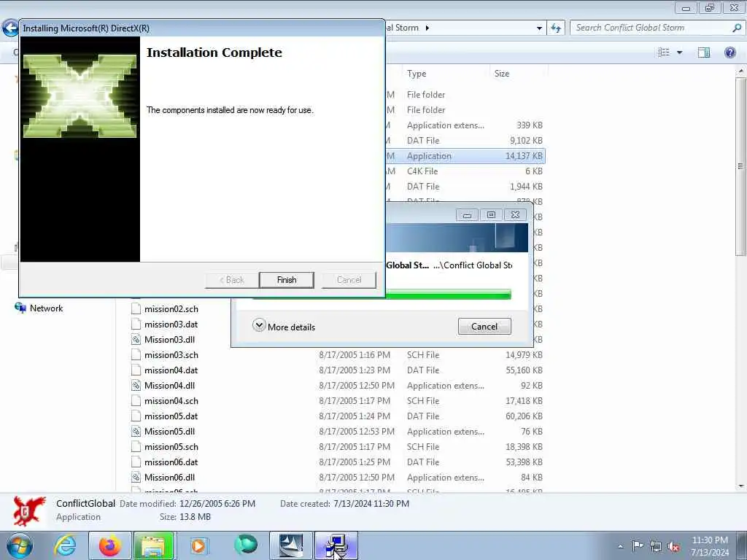747x560 pixels.
Task: Select file Mission04.dll
Action: pyautogui.click(x=169, y=385)
